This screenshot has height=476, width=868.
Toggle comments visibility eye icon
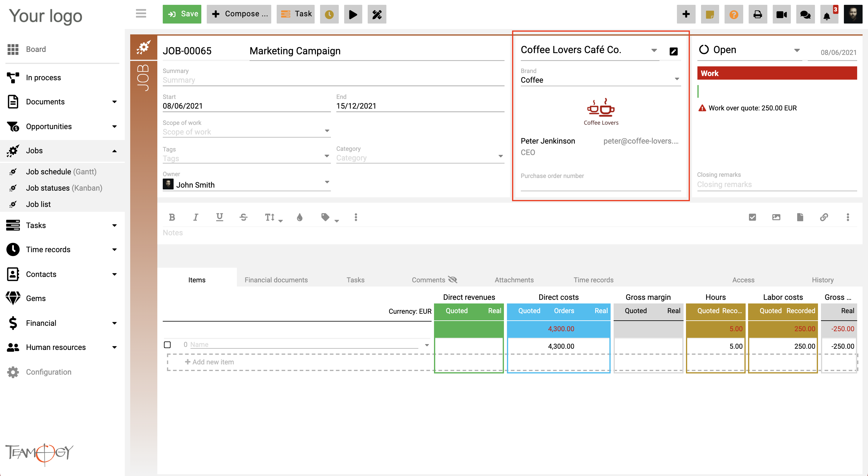tap(452, 280)
